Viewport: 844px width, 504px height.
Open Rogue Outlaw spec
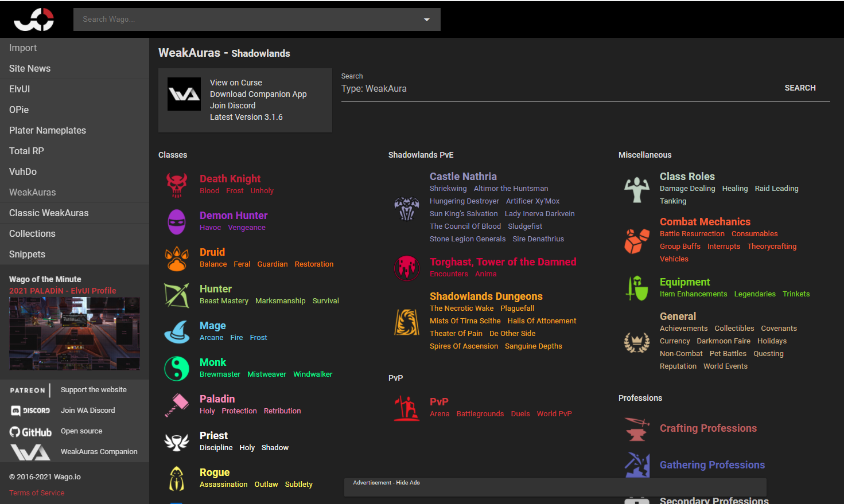pyautogui.click(x=266, y=485)
